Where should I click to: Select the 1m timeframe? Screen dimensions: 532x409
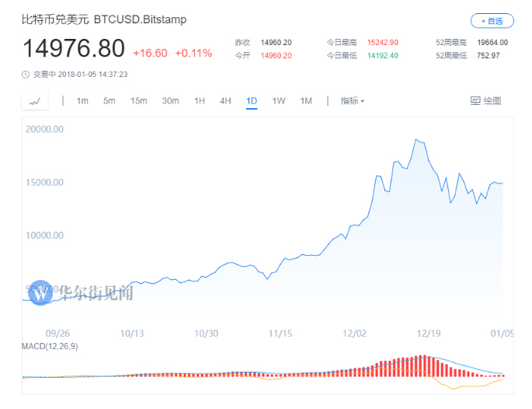click(x=82, y=101)
